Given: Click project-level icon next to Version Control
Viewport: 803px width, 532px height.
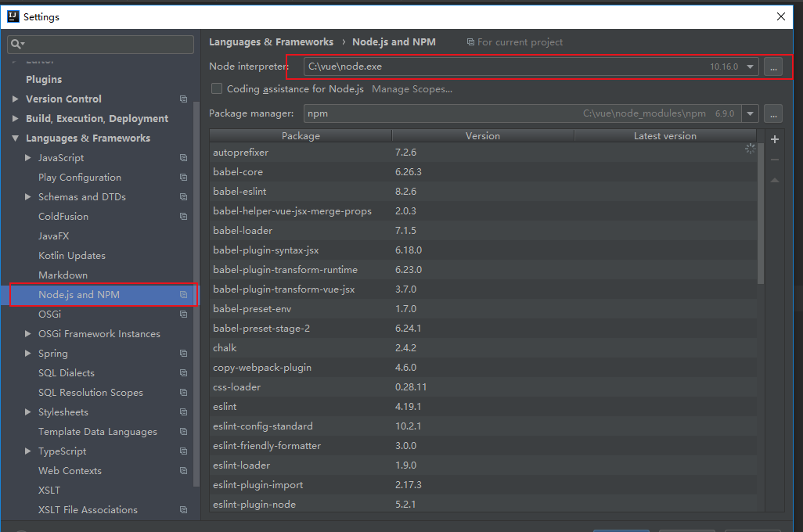Looking at the screenshot, I should coord(183,99).
